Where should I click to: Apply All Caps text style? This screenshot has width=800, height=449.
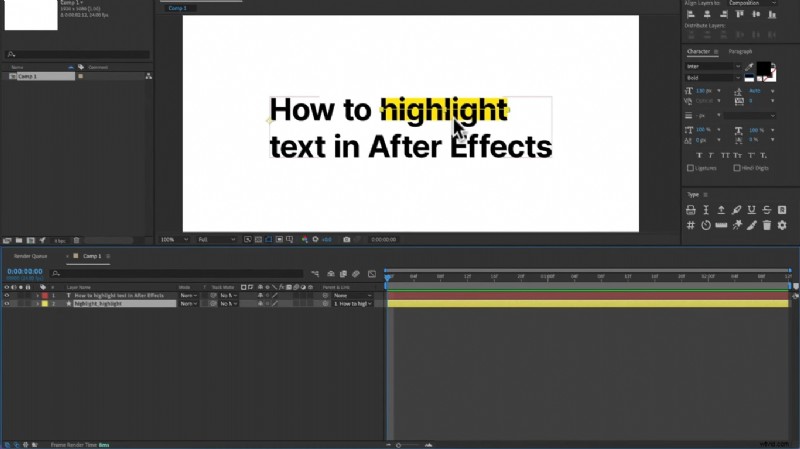coord(725,156)
